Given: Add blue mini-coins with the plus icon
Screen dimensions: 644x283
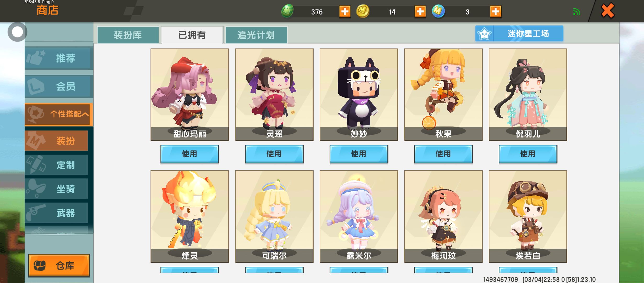Looking at the screenshot, I should point(496,12).
